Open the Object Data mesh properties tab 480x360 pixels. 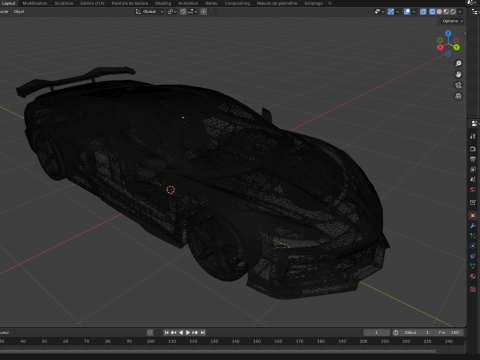(x=473, y=266)
